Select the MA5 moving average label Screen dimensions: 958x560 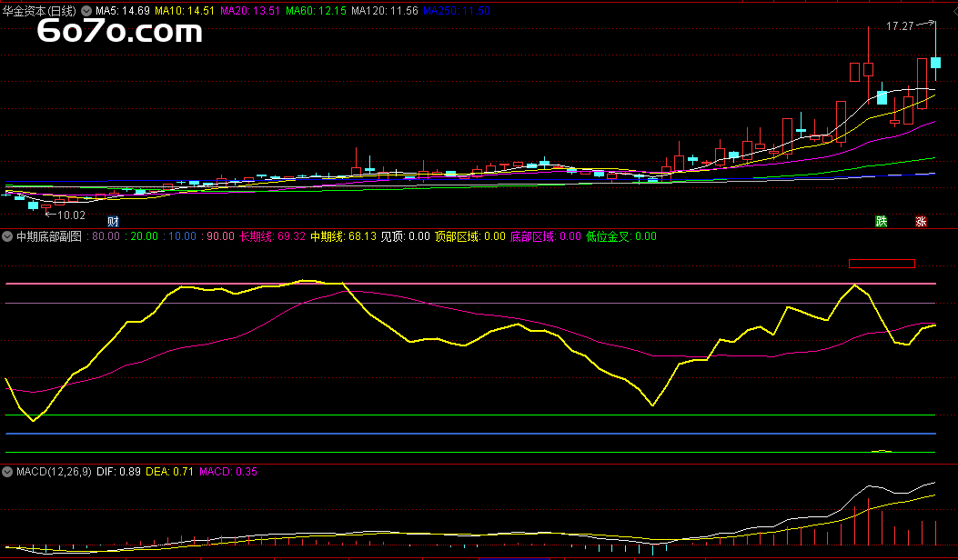click(x=123, y=11)
